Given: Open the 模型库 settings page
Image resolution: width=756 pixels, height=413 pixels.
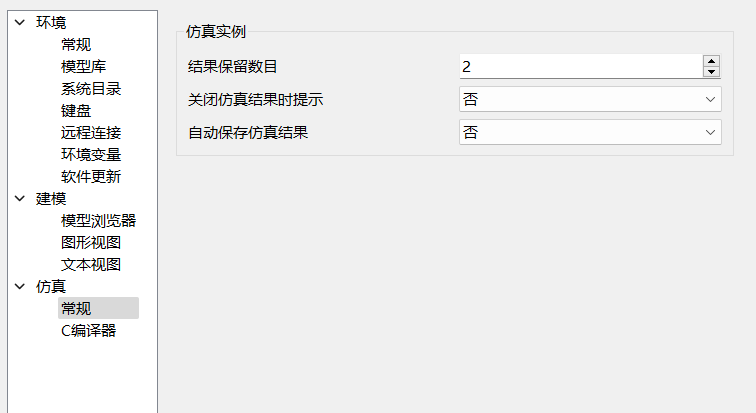Looking at the screenshot, I should tap(83, 66).
